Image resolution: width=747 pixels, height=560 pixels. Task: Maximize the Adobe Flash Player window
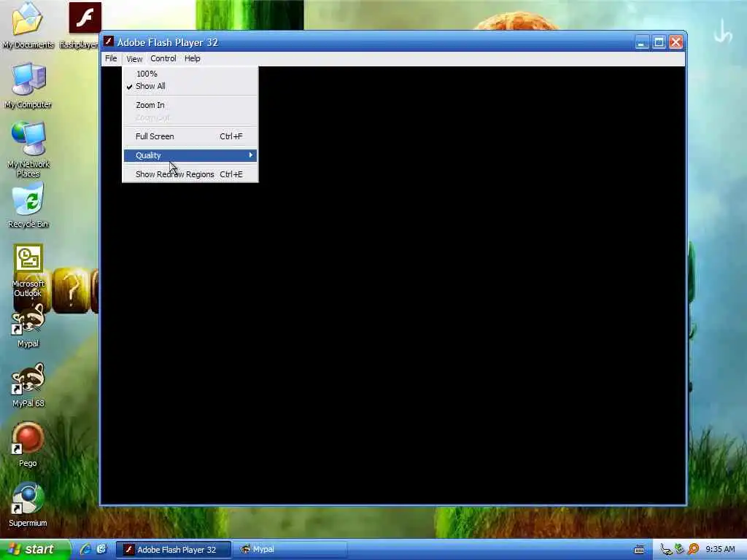[659, 42]
